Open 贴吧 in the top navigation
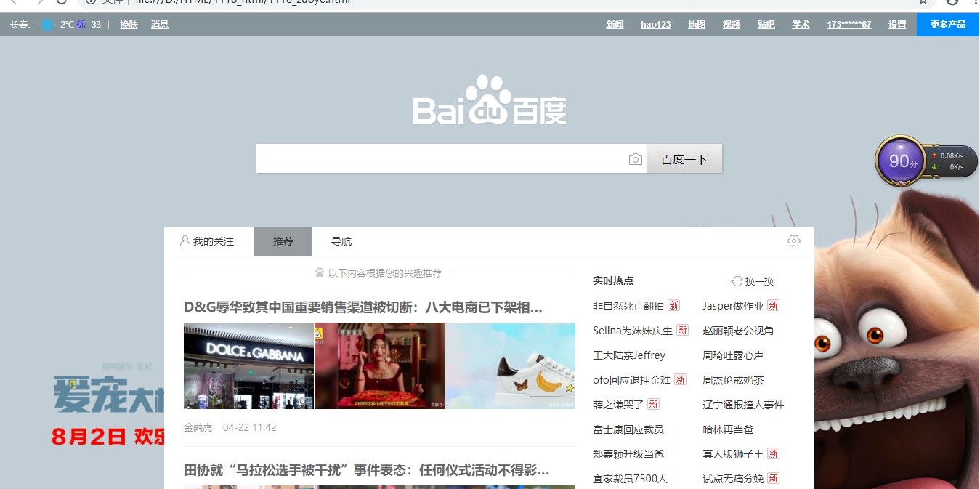Viewport: 980px width, 489px height. pos(766,25)
